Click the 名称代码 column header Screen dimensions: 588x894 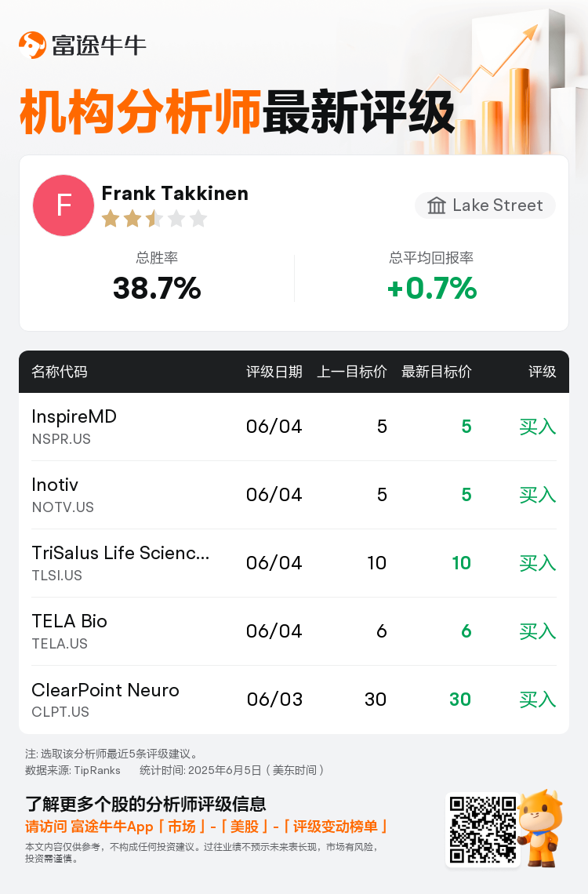click(x=60, y=372)
